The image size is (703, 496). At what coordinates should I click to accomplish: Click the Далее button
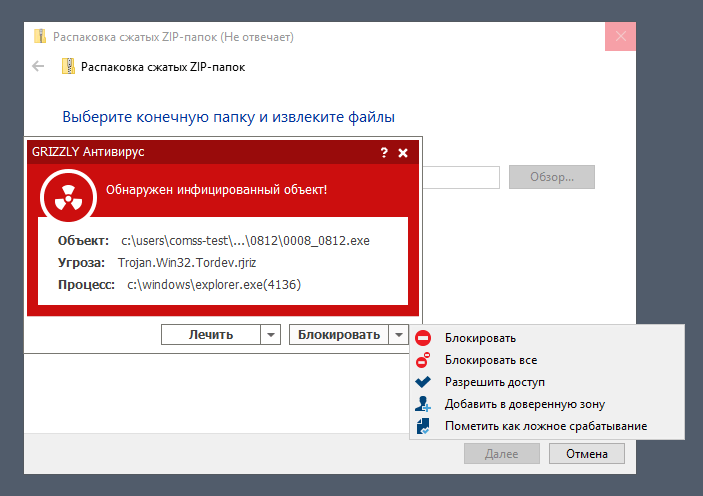coord(502,454)
